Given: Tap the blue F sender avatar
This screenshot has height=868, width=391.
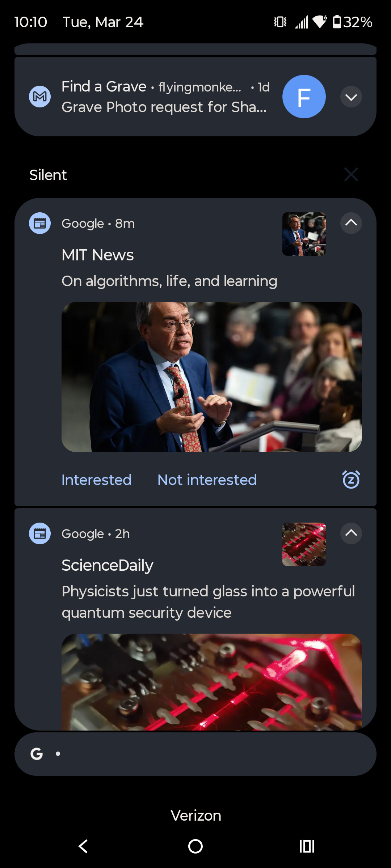Looking at the screenshot, I should coord(304,97).
